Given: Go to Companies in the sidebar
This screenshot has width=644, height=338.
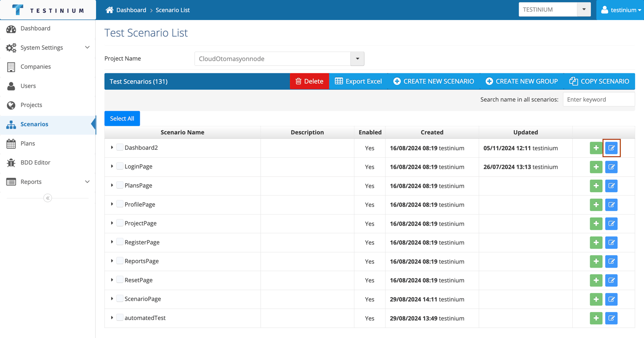Looking at the screenshot, I should [48, 67].
